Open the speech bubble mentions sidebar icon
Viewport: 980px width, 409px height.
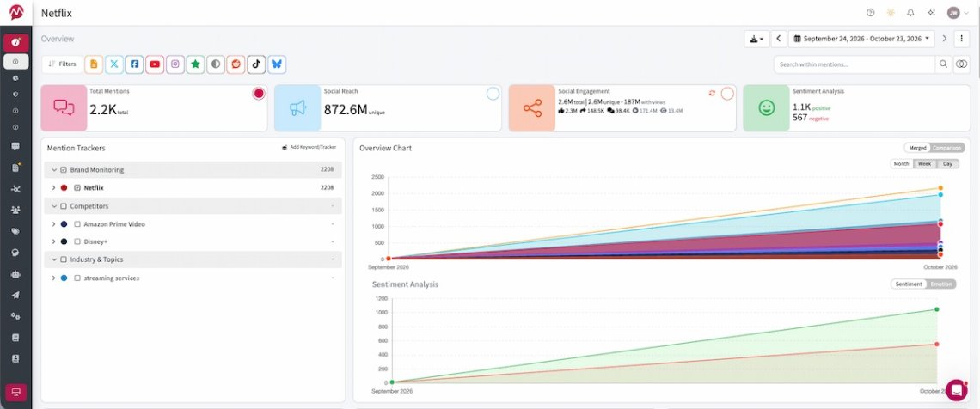coord(15,146)
